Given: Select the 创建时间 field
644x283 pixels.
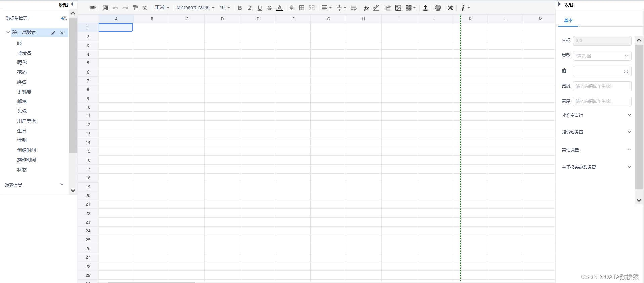Looking at the screenshot, I should pos(27,150).
